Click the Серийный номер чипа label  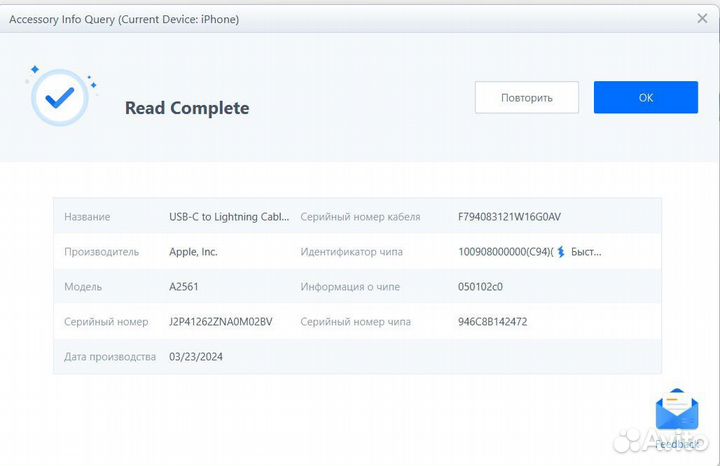[356, 322]
